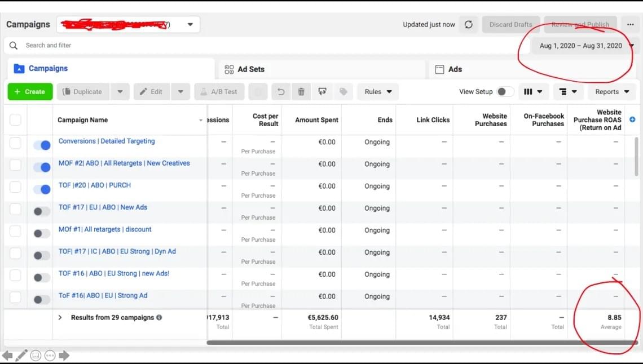Enable the TOF| #17 | IC | ABO | EU Strong | Dyn Ad campaign
This screenshot has height=364, width=643.
pyautogui.click(x=42, y=255)
